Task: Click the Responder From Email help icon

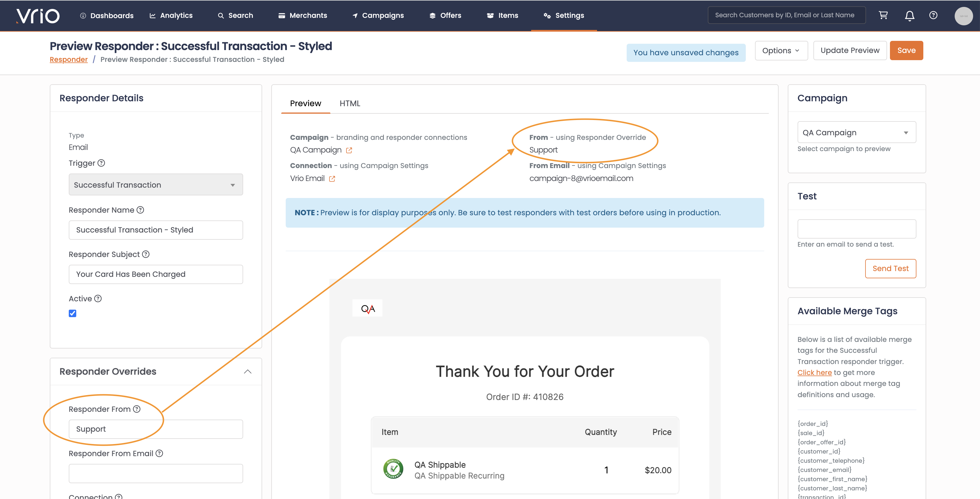Action: 159,453
